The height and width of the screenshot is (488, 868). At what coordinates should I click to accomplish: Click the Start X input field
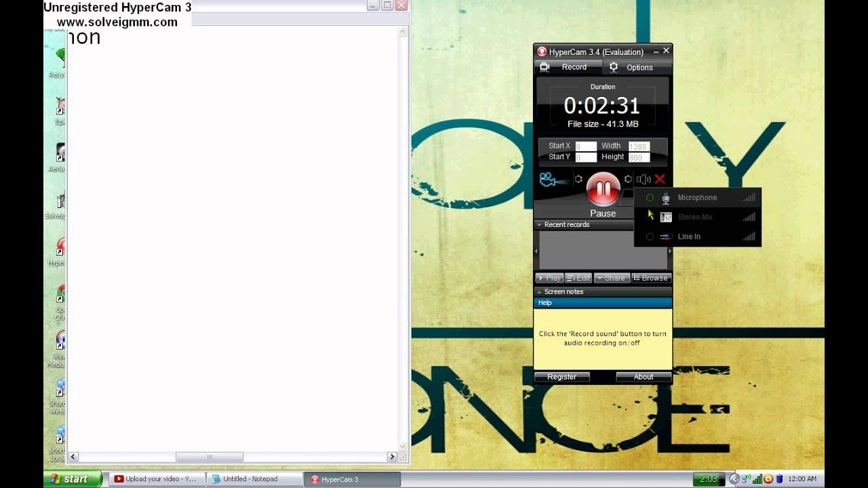point(586,146)
